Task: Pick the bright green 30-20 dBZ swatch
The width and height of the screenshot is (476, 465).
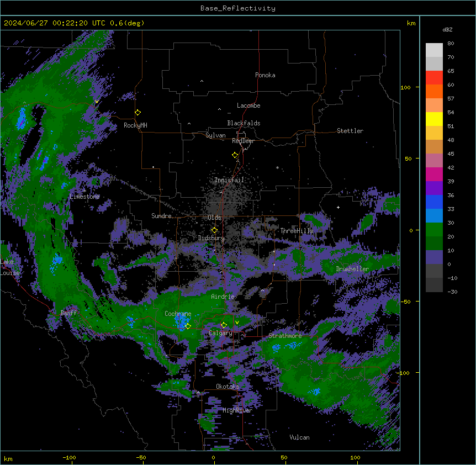Action: (434, 230)
